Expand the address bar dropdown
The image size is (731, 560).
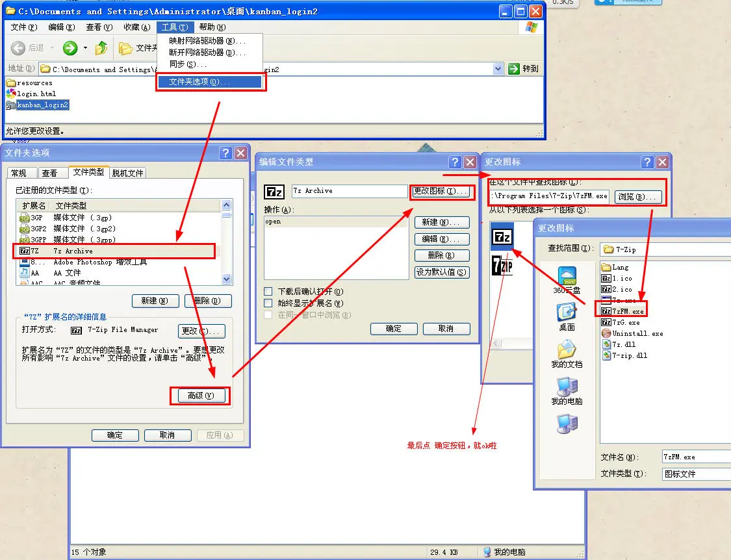[498, 69]
